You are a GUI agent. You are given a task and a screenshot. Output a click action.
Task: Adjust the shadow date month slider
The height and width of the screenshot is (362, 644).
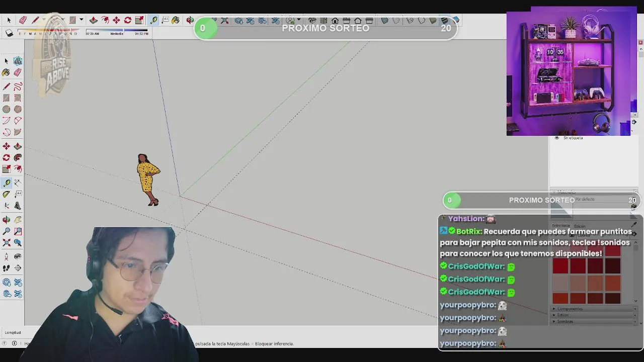(48, 31)
